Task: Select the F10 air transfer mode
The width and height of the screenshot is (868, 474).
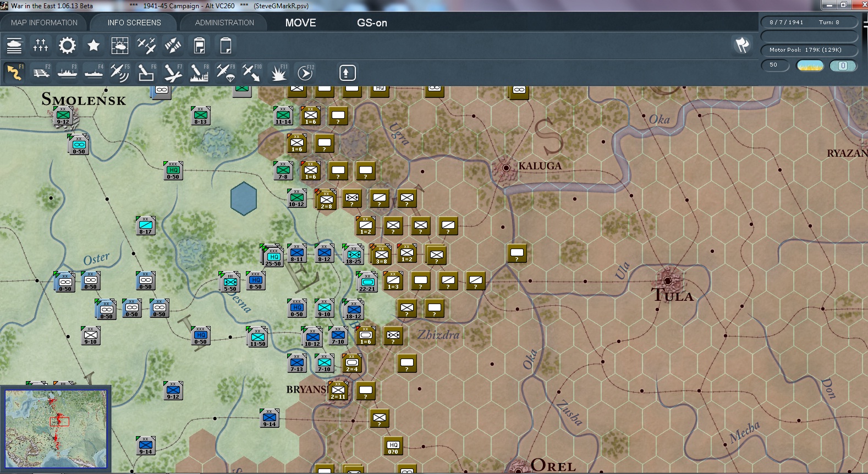Action: (252, 72)
